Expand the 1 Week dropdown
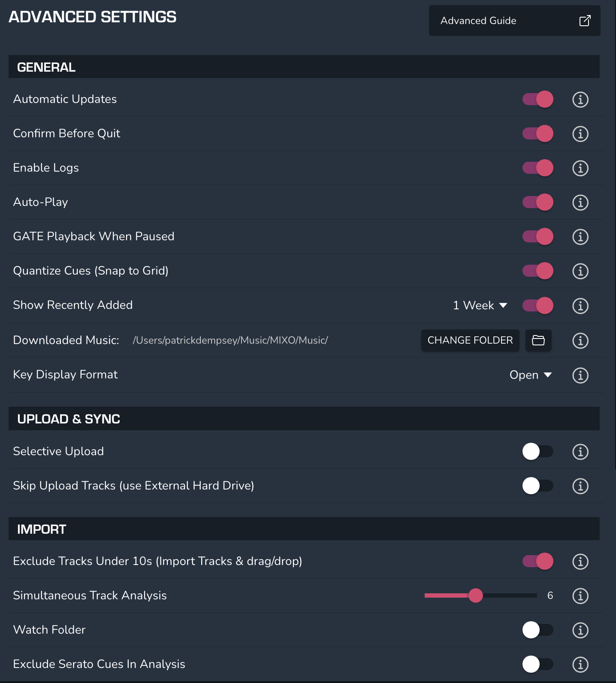 click(x=480, y=305)
